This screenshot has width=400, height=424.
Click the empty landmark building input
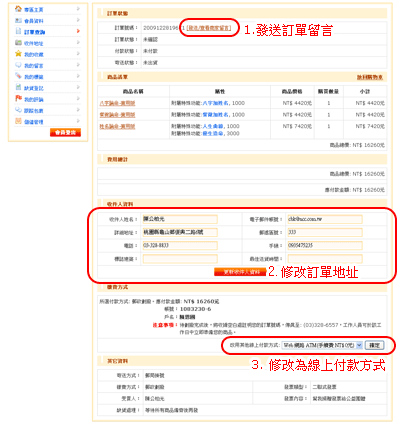tap(180, 259)
